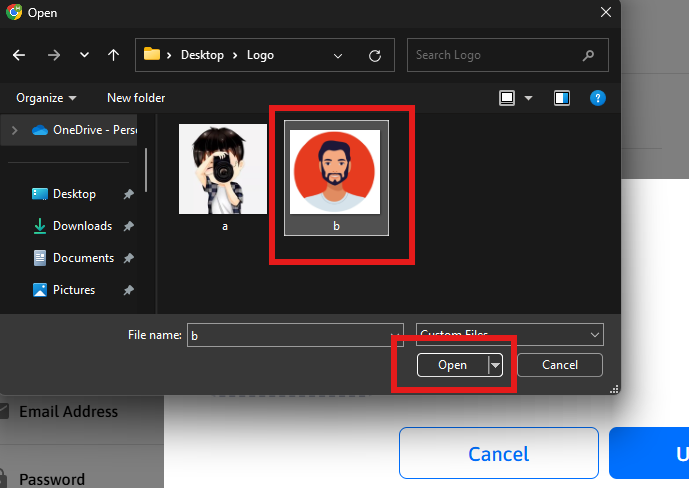Expand the view options dropdown arrow
Image resolution: width=689 pixels, height=488 pixels.
pyautogui.click(x=528, y=98)
